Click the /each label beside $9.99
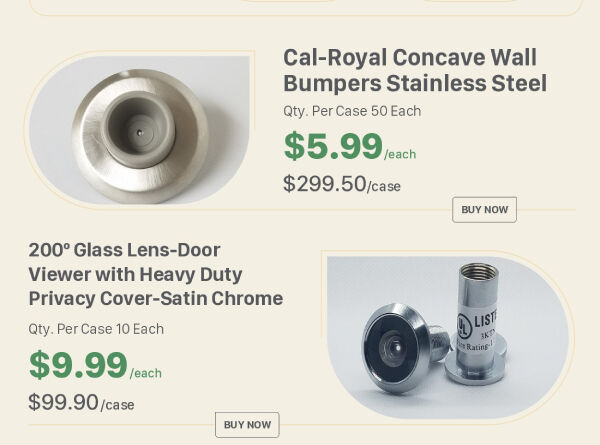The height and width of the screenshot is (445, 600). [145, 373]
